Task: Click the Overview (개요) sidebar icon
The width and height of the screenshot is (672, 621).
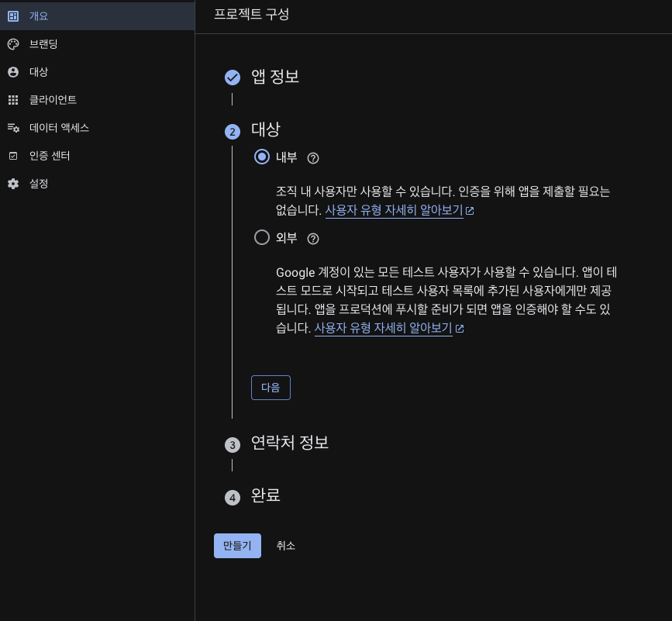Action: click(12, 16)
